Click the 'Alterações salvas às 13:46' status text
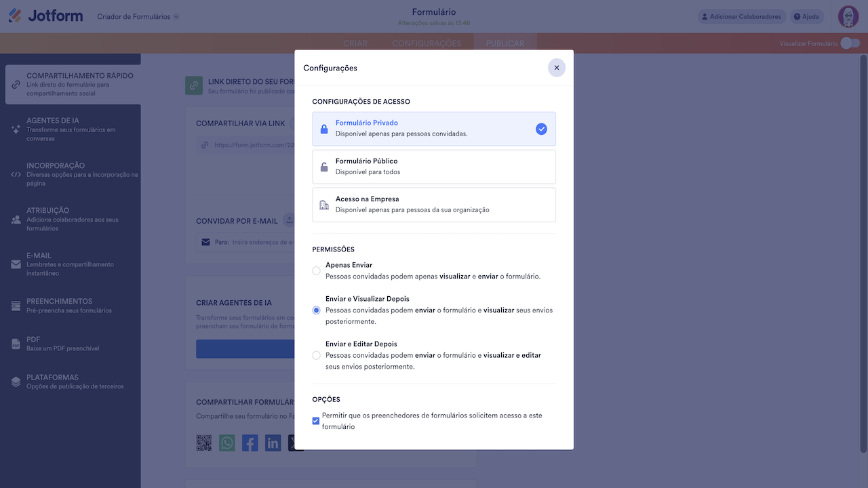 434,23
